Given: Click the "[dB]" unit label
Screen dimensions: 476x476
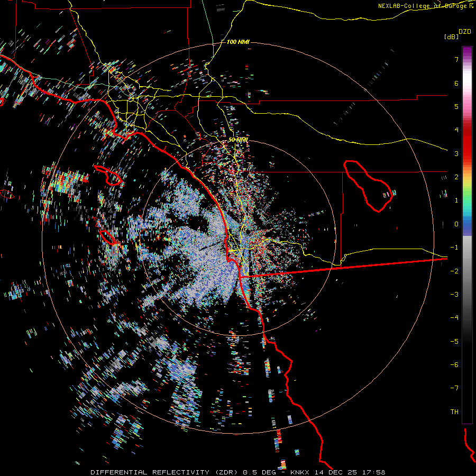Looking at the screenshot, I should (x=451, y=36).
